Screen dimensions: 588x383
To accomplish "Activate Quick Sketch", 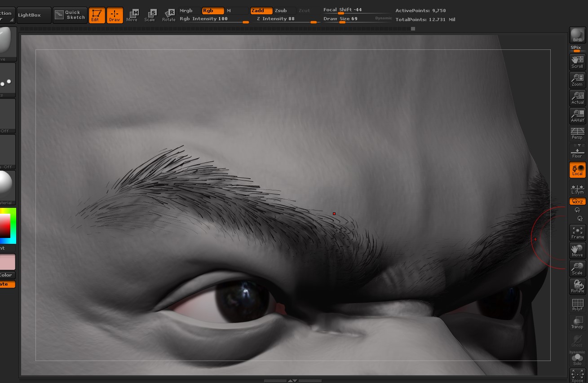I will [70, 15].
